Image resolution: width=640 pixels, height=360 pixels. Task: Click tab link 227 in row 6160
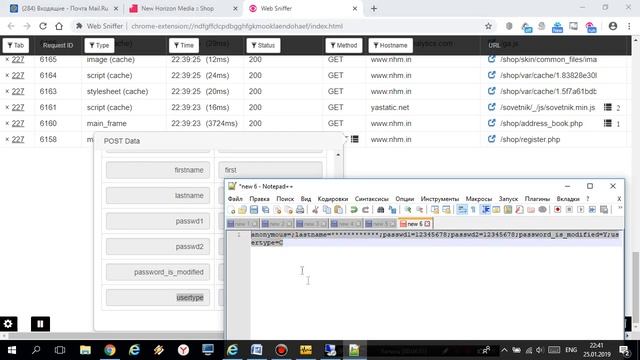click(x=18, y=123)
